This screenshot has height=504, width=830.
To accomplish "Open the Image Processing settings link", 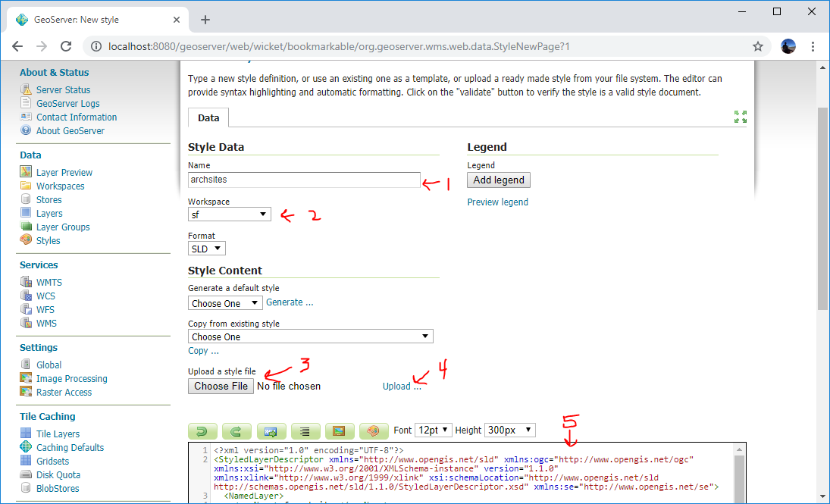I will tap(71, 378).
